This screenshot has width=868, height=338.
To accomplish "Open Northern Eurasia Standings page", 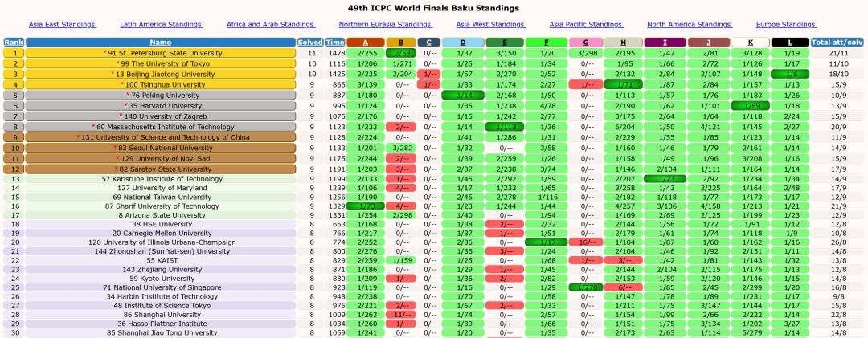I will click(x=385, y=25).
